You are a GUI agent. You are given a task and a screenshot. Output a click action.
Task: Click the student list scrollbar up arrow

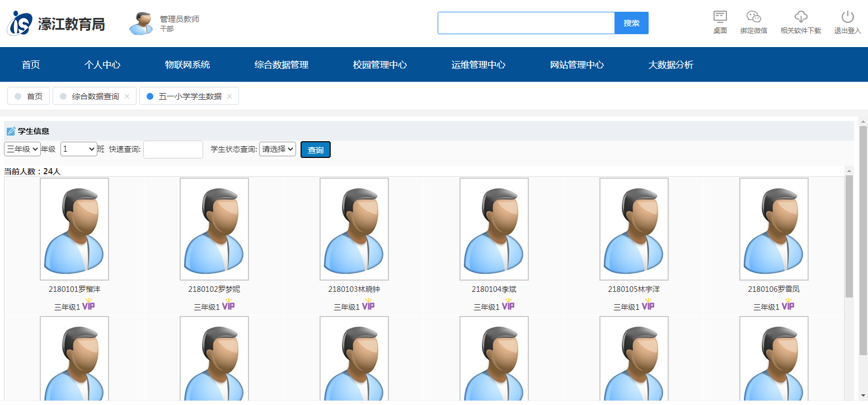(x=849, y=170)
